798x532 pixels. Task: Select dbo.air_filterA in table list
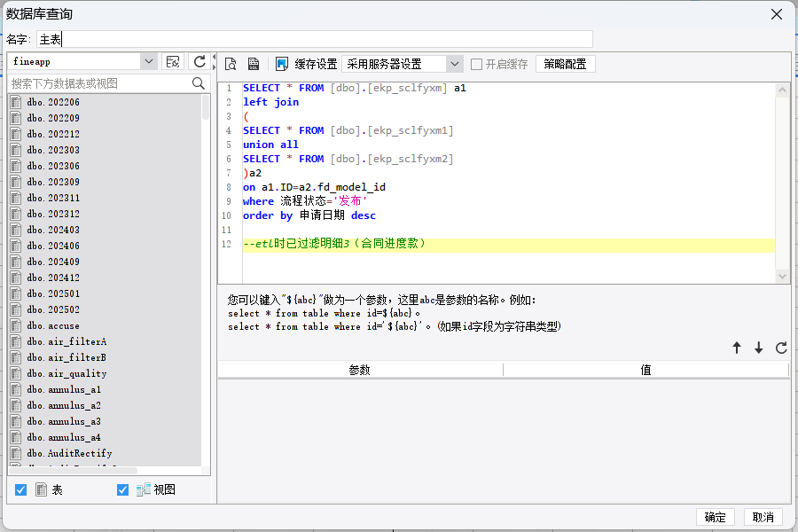(66, 341)
